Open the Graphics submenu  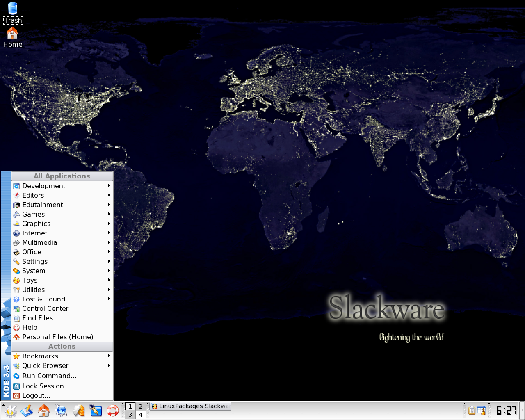pyautogui.click(x=62, y=224)
